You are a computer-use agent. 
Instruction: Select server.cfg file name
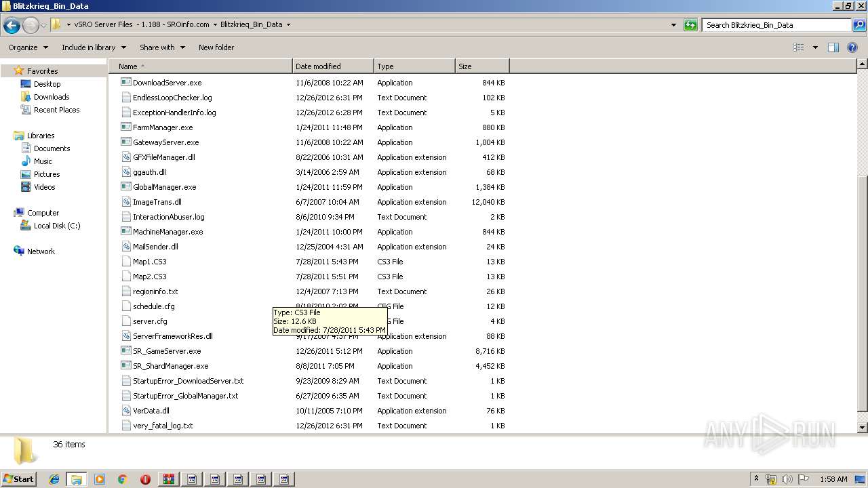click(x=150, y=321)
